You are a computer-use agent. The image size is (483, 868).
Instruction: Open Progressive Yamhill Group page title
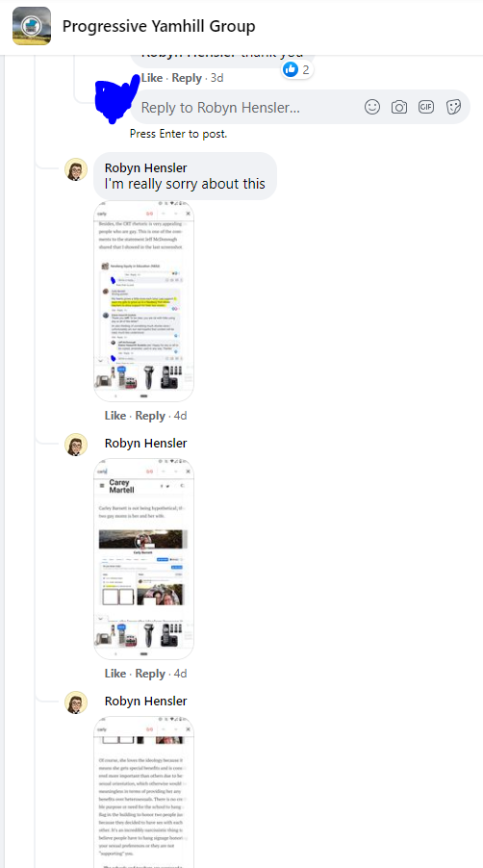[x=159, y=26]
